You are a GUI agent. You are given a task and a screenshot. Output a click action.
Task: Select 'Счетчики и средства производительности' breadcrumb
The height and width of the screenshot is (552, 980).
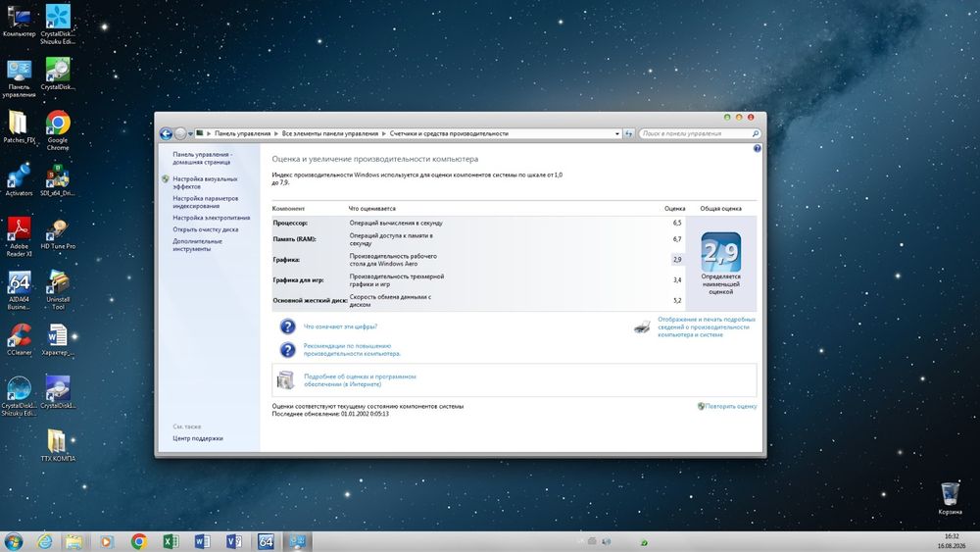point(449,133)
